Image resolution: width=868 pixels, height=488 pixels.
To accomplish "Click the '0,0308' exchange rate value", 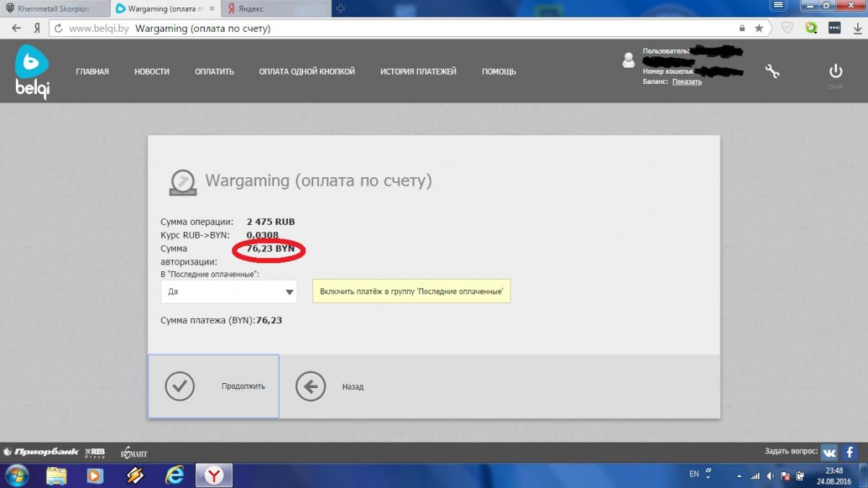I will 263,235.
